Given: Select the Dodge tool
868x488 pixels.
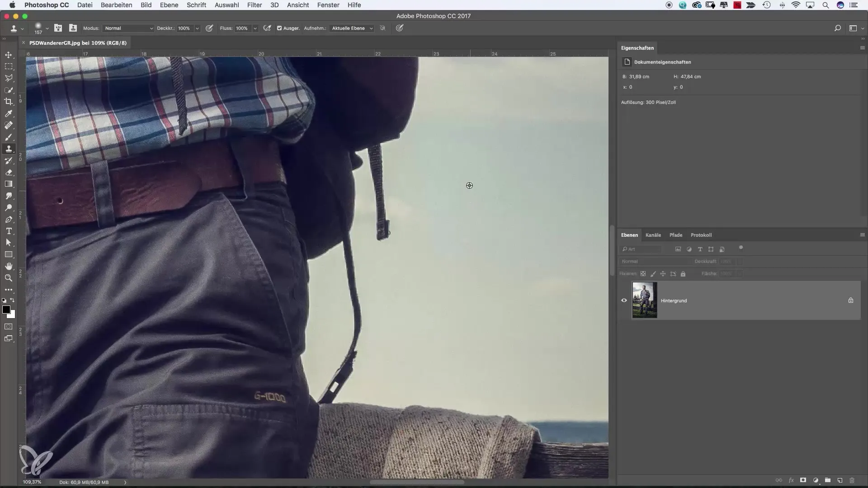Looking at the screenshot, I should (x=9, y=207).
